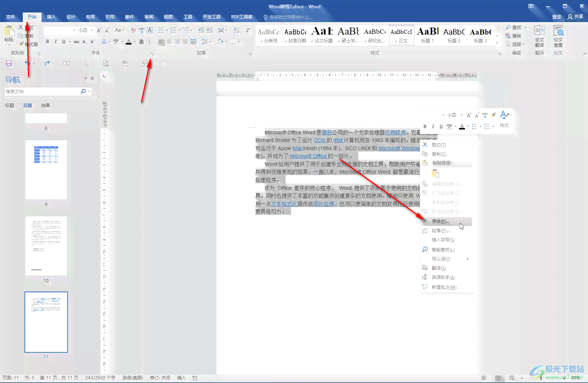This screenshot has width=588, height=383.
Task: Click the Enclosed Character (circled 字) icon
Action: (x=150, y=42)
